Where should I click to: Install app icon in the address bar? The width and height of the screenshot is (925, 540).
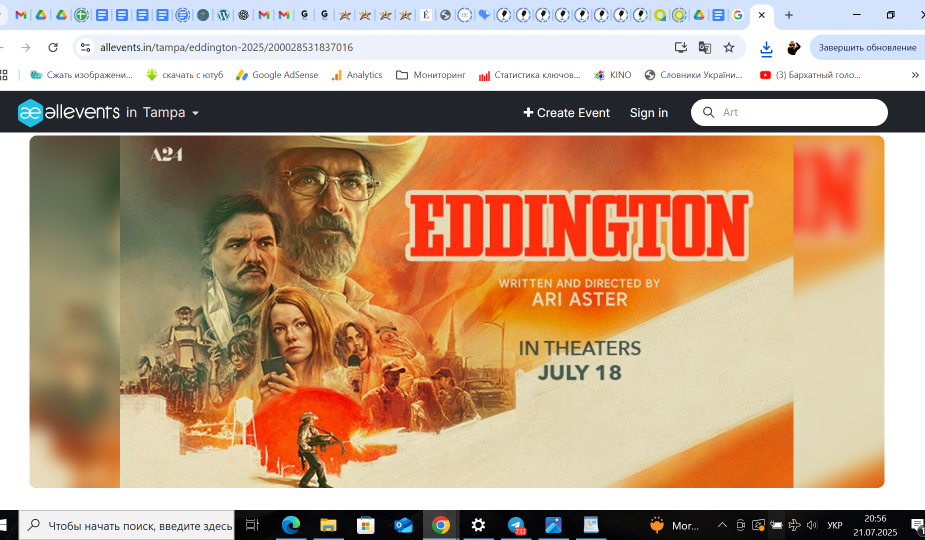pos(681,47)
